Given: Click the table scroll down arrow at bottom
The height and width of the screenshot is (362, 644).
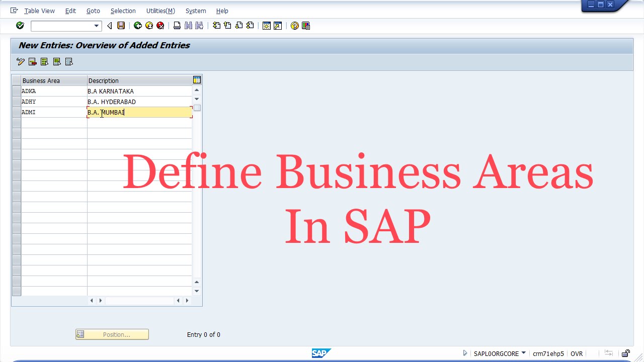Looking at the screenshot, I should pyautogui.click(x=197, y=291).
